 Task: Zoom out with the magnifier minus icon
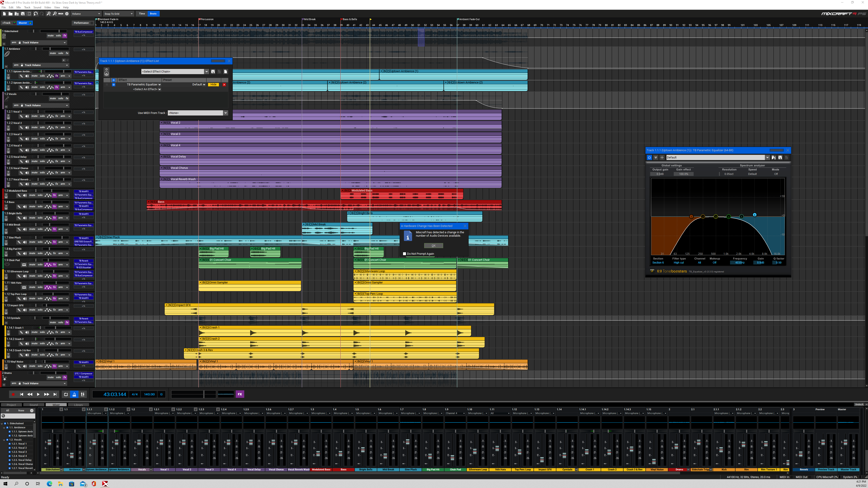[x=55, y=14]
